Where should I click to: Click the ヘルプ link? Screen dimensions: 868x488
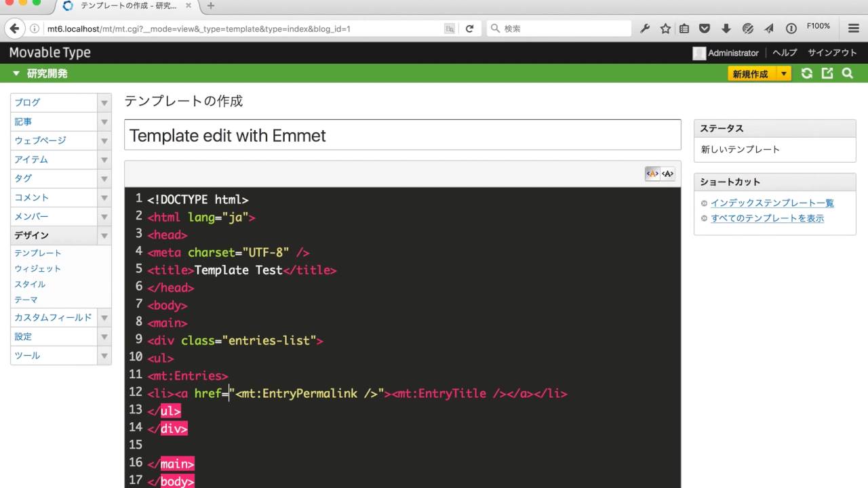[x=785, y=53]
